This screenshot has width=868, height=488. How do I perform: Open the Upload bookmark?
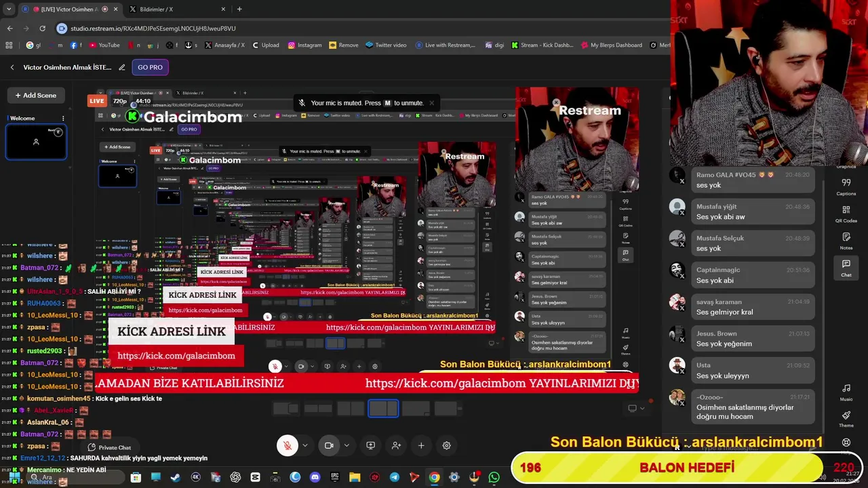coord(265,45)
